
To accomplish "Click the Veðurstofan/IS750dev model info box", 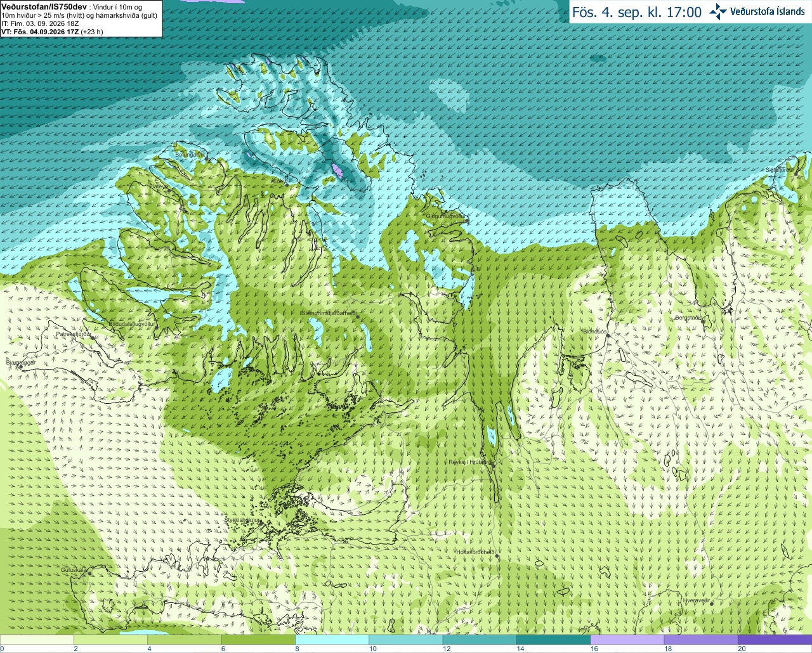I will (x=81, y=18).
